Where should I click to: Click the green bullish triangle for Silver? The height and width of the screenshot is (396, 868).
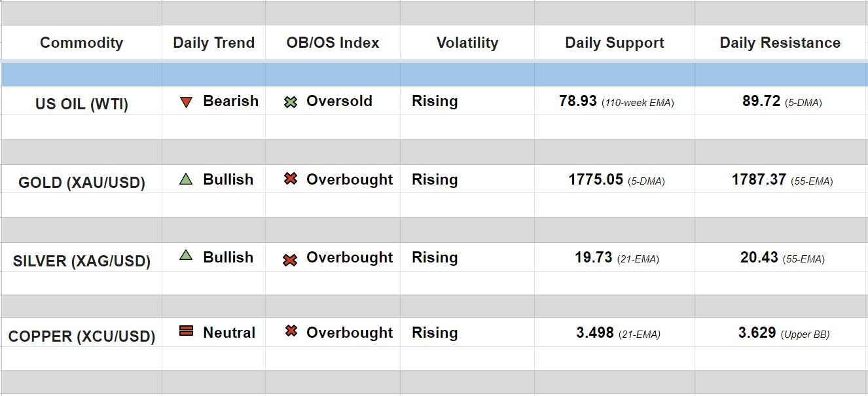tap(186, 256)
